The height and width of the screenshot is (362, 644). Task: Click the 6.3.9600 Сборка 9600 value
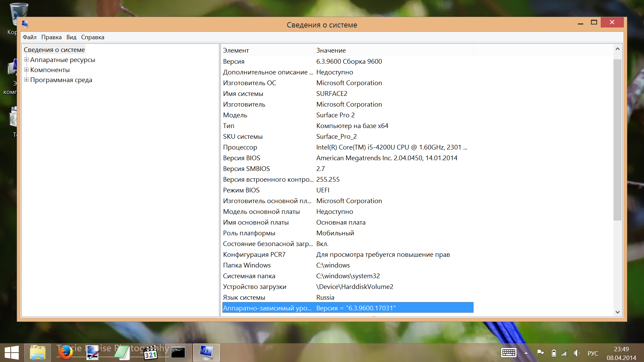coord(349,61)
